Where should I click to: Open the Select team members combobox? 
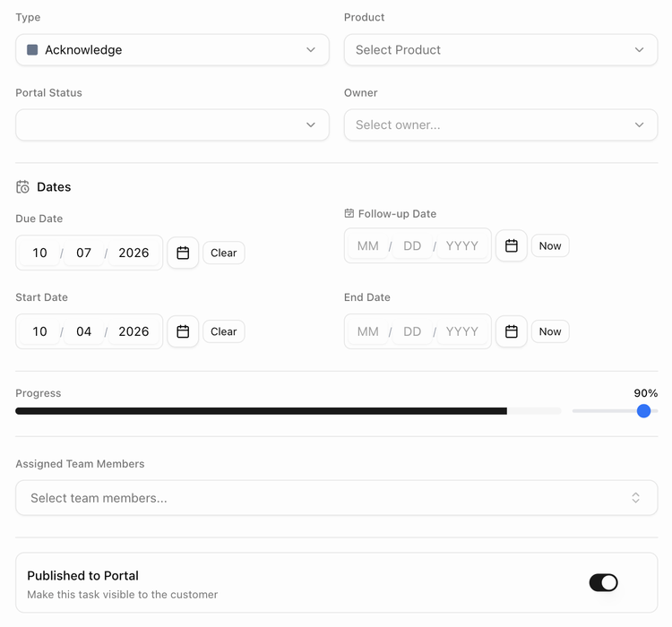click(x=336, y=498)
